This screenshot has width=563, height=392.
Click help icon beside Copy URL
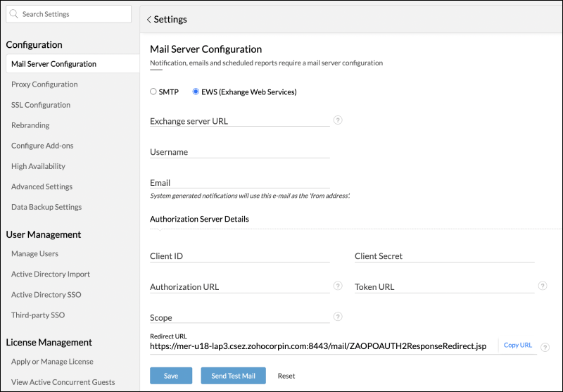point(545,347)
